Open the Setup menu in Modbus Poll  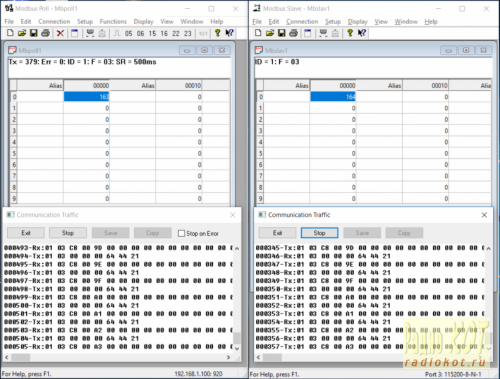click(85, 22)
